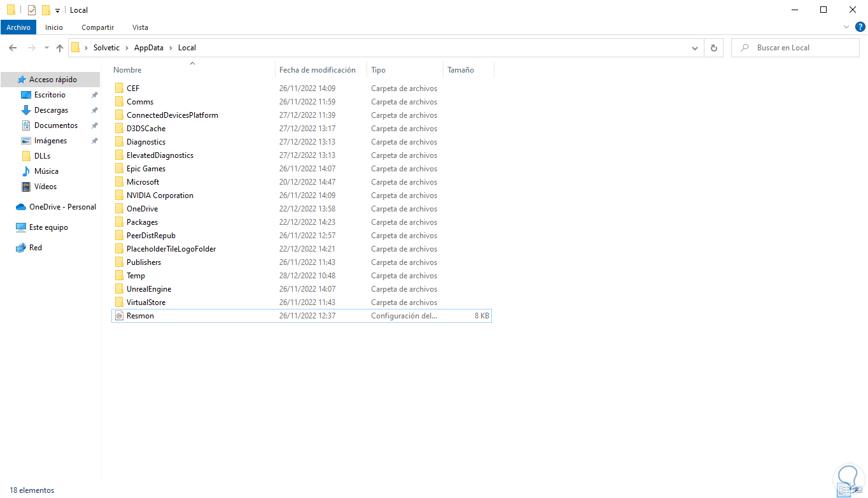868x498 pixels.
Task: Click the Buscar en Local search box
Action: [x=795, y=48]
